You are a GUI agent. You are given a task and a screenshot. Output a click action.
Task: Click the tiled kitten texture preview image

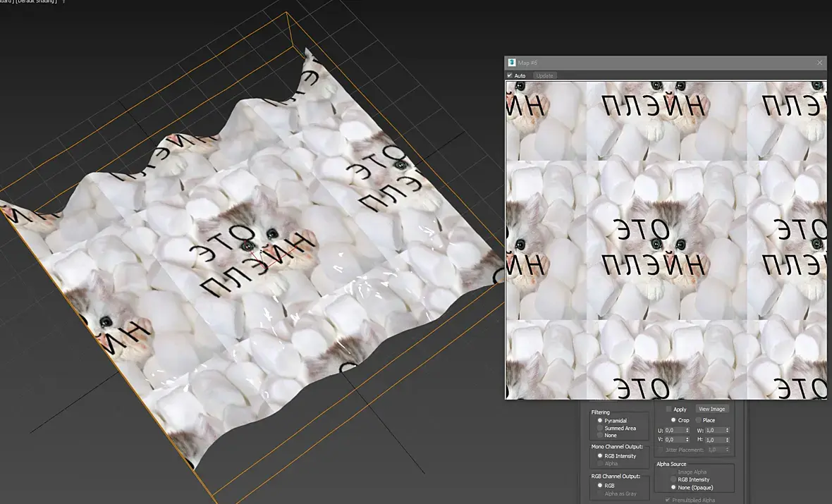tap(666, 240)
